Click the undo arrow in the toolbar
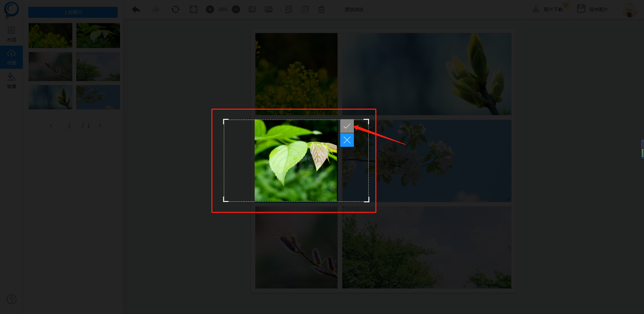Viewport: 644px width, 314px height. coord(136,10)
